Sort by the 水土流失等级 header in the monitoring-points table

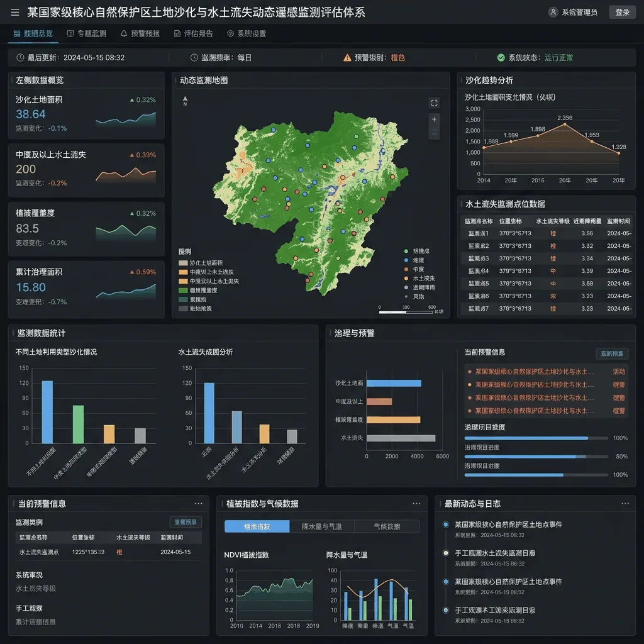552,221
